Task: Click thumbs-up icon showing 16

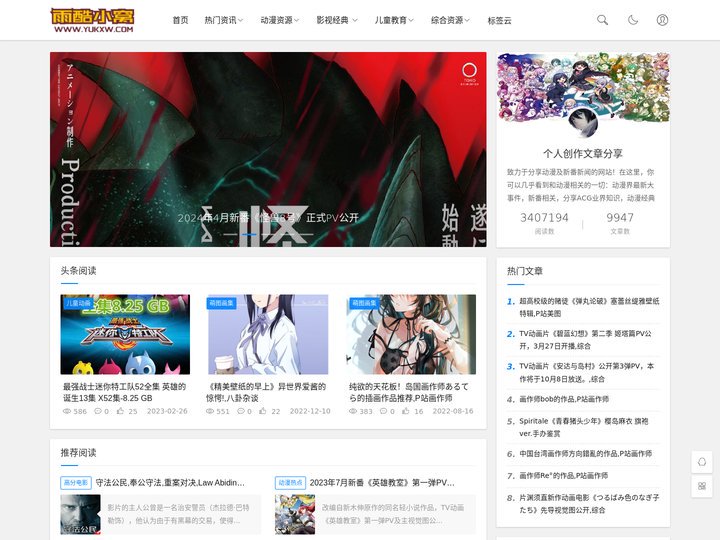Action: pos(406,411)
